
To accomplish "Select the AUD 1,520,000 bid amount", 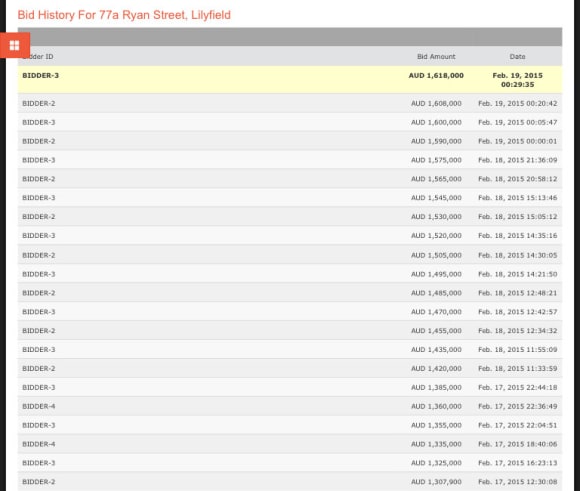I will coord(436,236).
